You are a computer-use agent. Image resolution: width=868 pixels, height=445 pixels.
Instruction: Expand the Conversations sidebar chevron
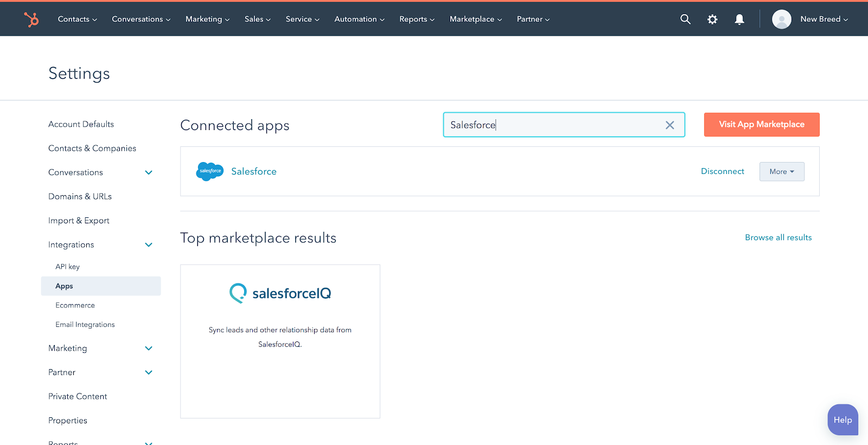point(149,172)
